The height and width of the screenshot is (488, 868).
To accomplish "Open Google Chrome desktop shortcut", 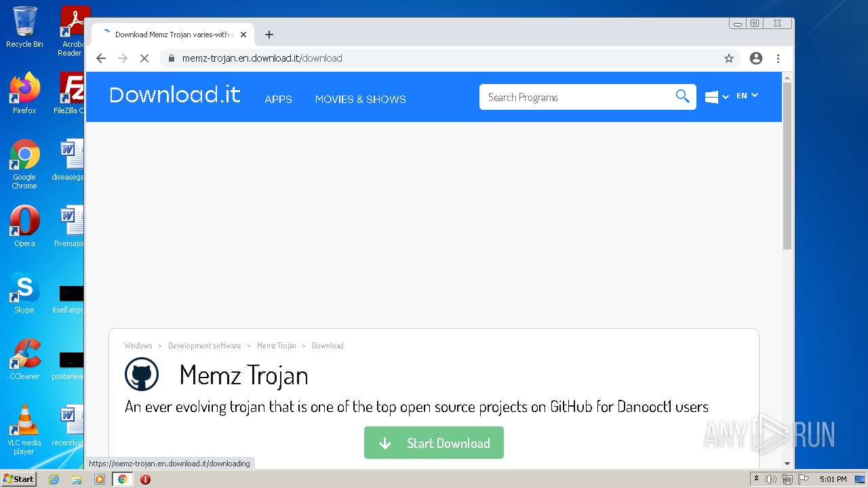I will 24,164.
